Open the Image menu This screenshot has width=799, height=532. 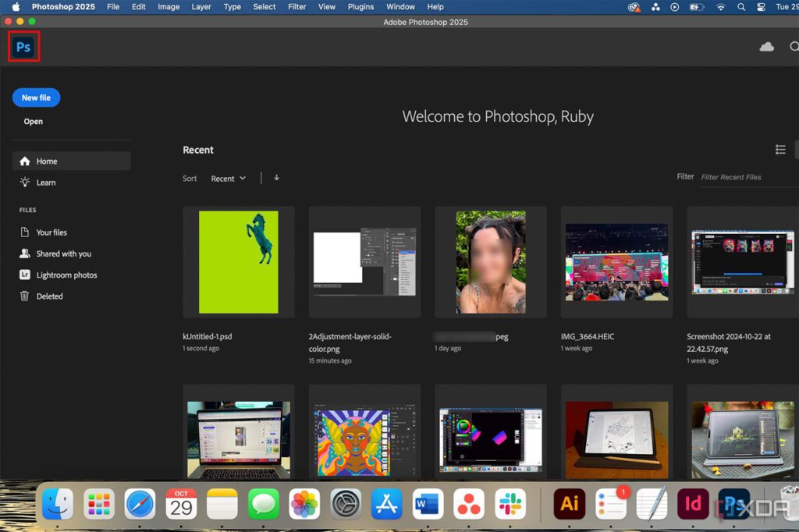click(169, 6)
